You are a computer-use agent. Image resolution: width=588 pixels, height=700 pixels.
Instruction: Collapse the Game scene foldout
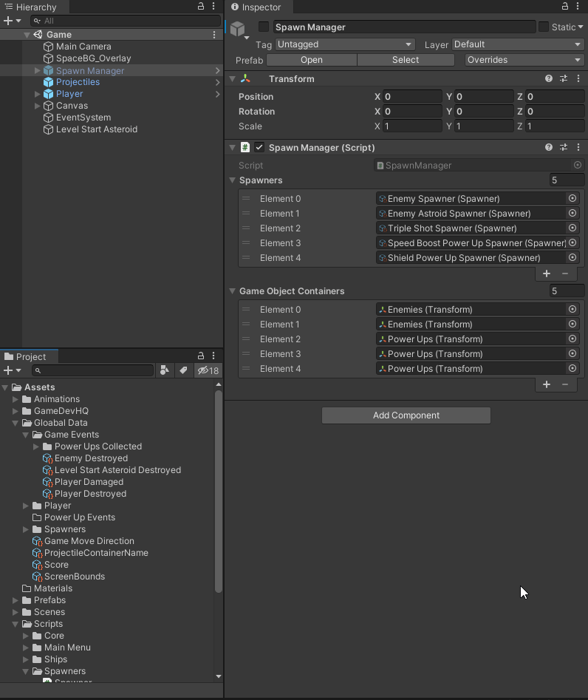[27, 35]
